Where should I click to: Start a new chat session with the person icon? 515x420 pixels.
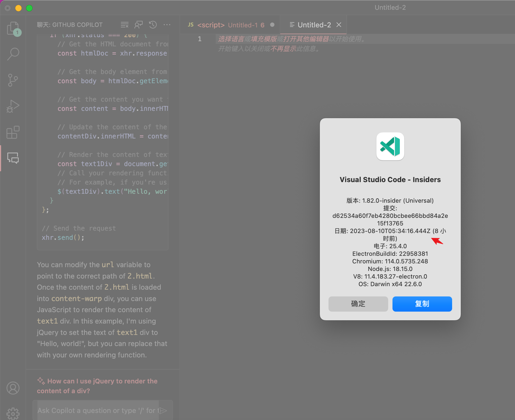pos(139,25)
